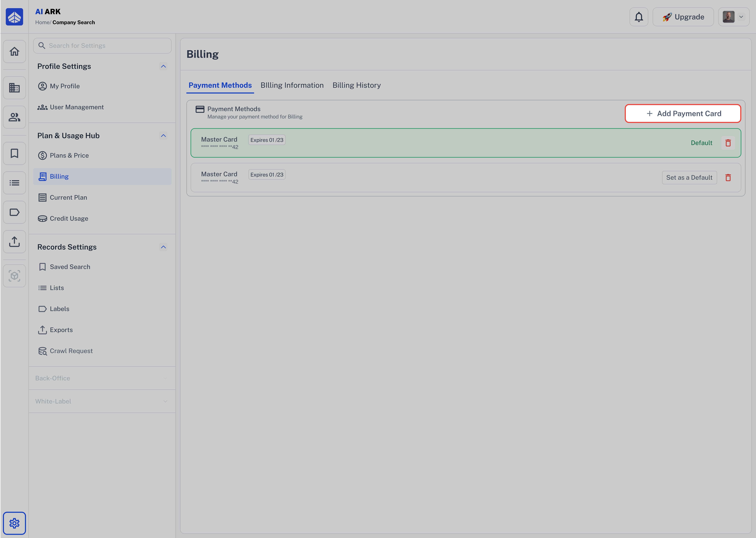Click the Upgrade button
Viewport: 756px width, 538px height.
coord(683,17)
